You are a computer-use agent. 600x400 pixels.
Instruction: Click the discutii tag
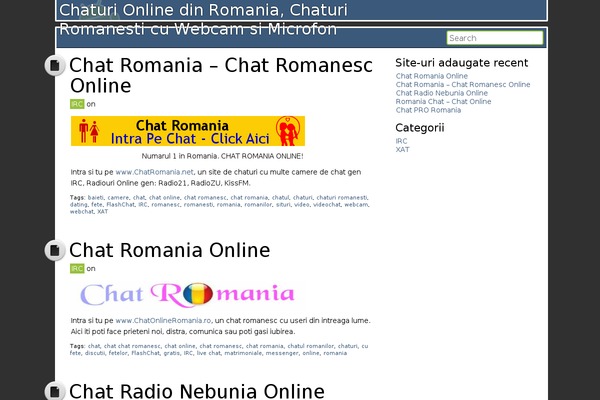pos(94,353)
